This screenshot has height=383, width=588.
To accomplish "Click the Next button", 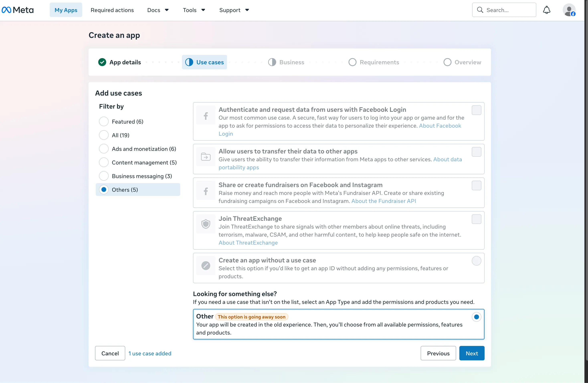I will click(472, 353).
